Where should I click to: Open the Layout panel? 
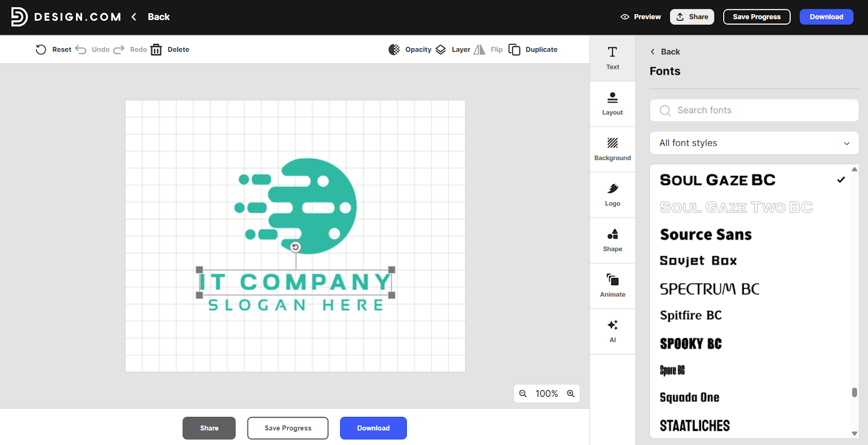click(612, 104)
